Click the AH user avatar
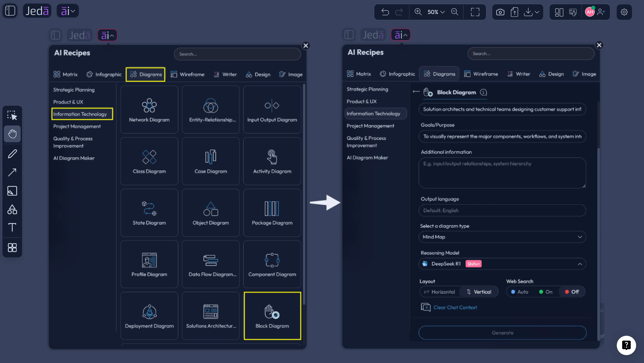Screen dimensions: 644x363 pyautogui.click(x=590, y=12)
